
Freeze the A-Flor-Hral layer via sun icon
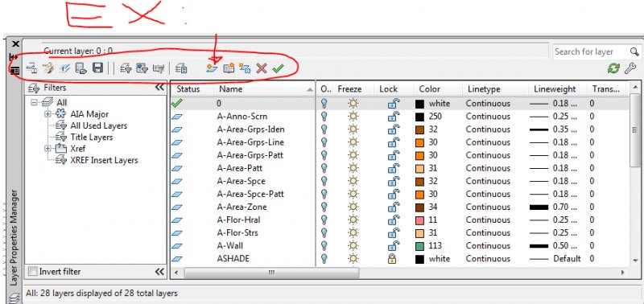(x=353, y=220)
